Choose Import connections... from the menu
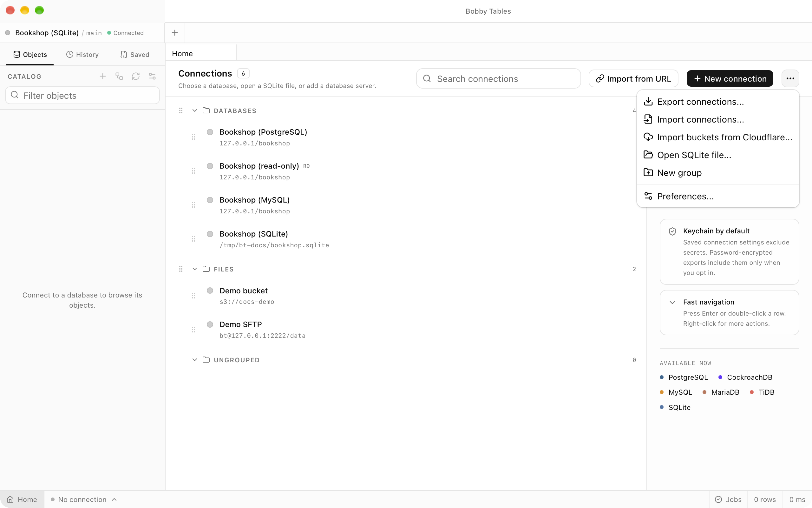The image size is (812, 508). click(718, 119)
